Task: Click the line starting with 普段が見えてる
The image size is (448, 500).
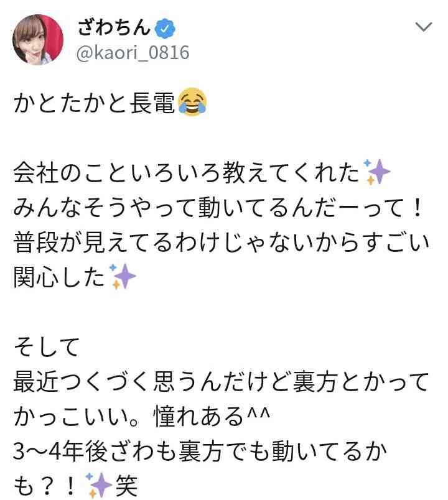Action: (222, 243)
